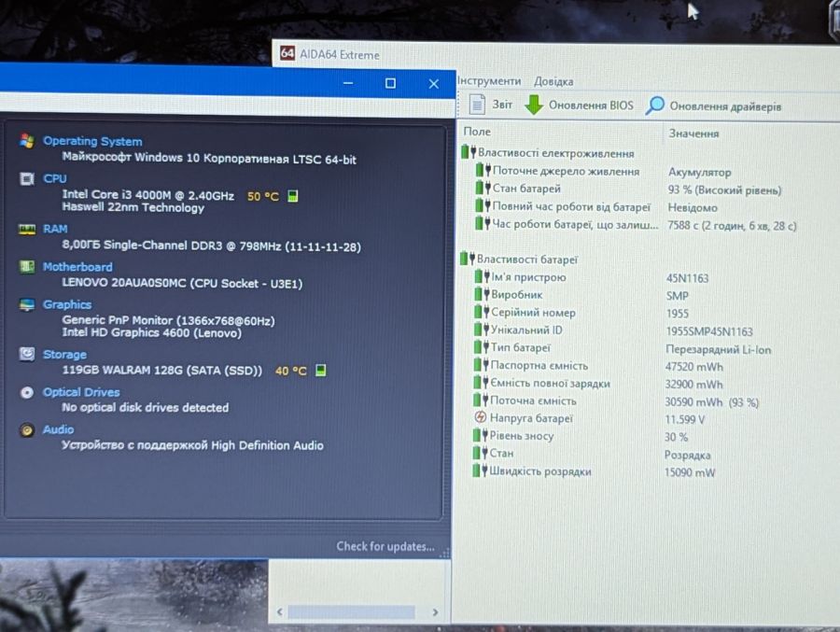Open the RAM section link
The height and width of the screenshot is (632, 840).
(x=55, y=229)
